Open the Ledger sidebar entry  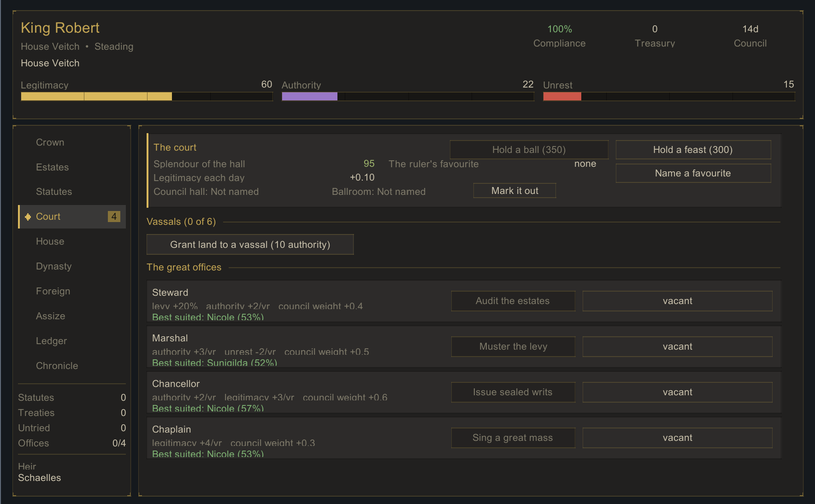71,341
